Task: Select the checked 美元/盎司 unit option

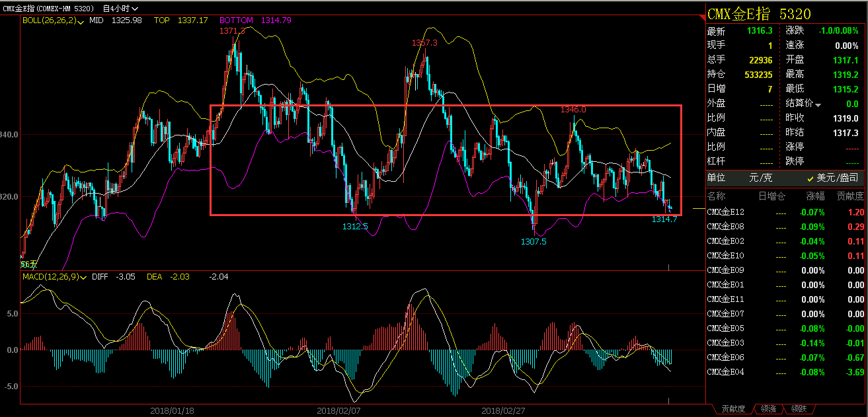Action: pos(832,178)
